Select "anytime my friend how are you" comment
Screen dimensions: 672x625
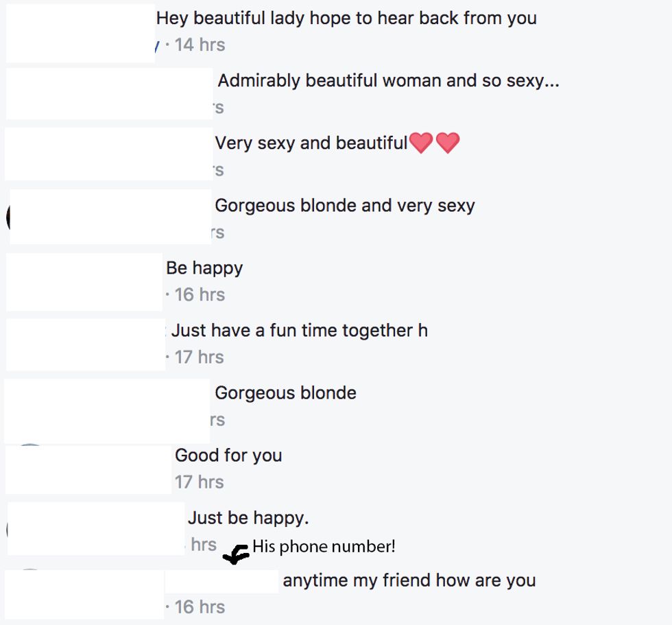(409, 580)
